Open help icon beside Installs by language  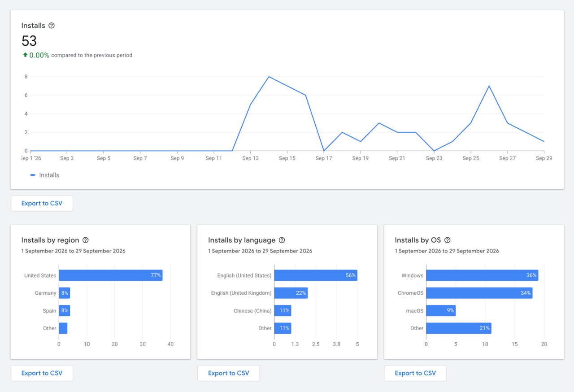[282, 240]
